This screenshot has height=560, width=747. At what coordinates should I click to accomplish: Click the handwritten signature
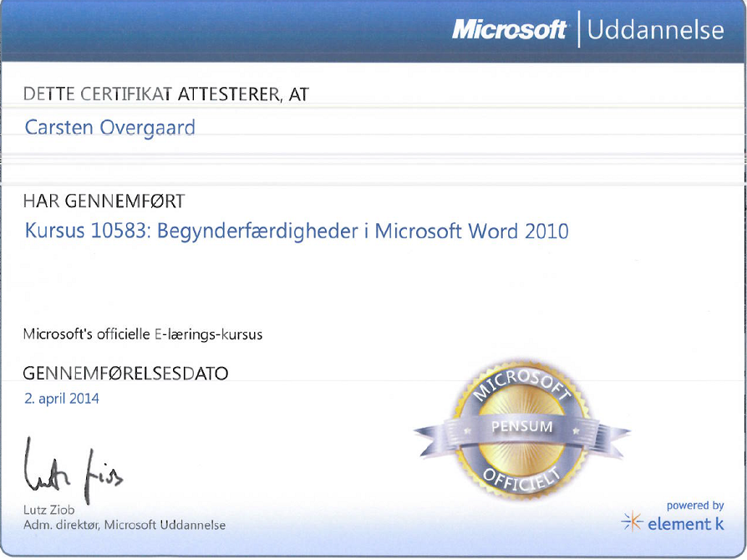point(73,471)
